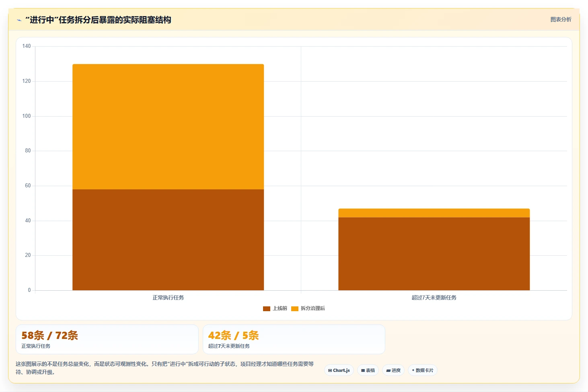Image resolution: width=588 pixels, height=392 pixels.
Task: Click the 58条 / 72条 data card value
Action: (x=49, y=335)
